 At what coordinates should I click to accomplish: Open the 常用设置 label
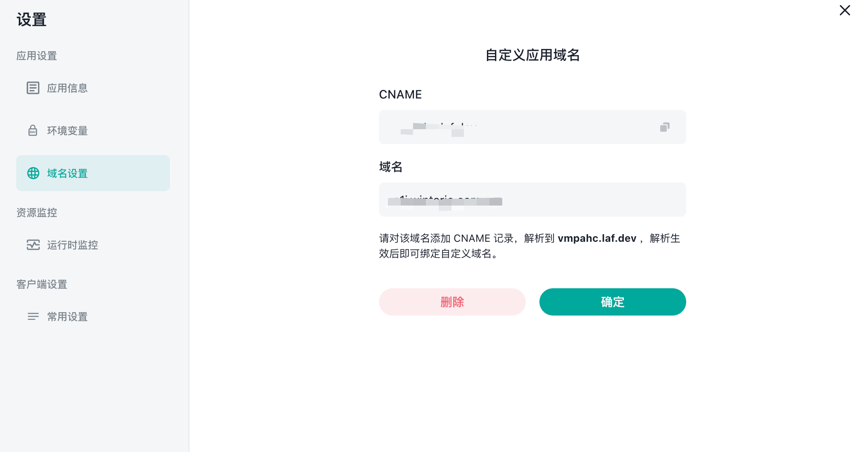(67, 316)
